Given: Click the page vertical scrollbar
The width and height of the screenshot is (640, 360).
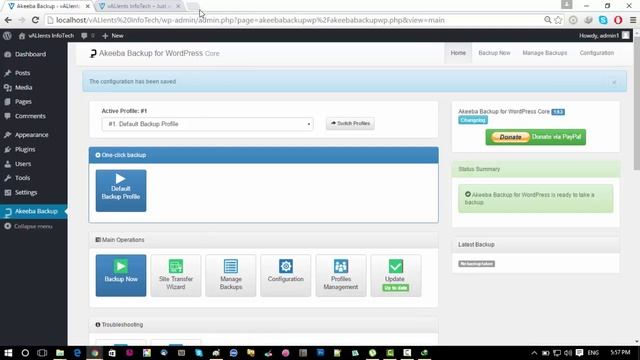Looking at the screenshot, I should (636, 102).
